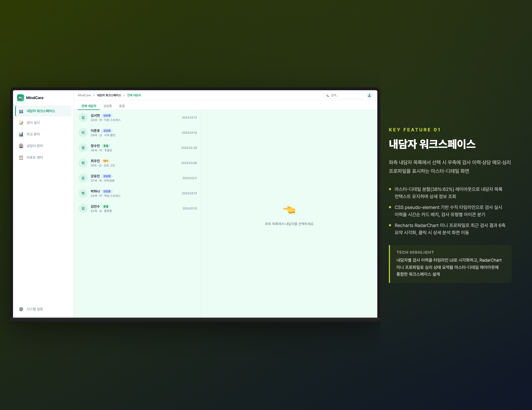
Task: Click the 대기 badge next to 최우진
Action: (x=106, y=161)
